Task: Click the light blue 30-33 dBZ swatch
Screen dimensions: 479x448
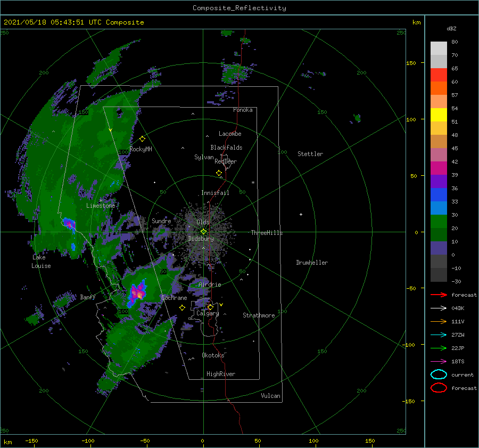Action: click(439, 208)
